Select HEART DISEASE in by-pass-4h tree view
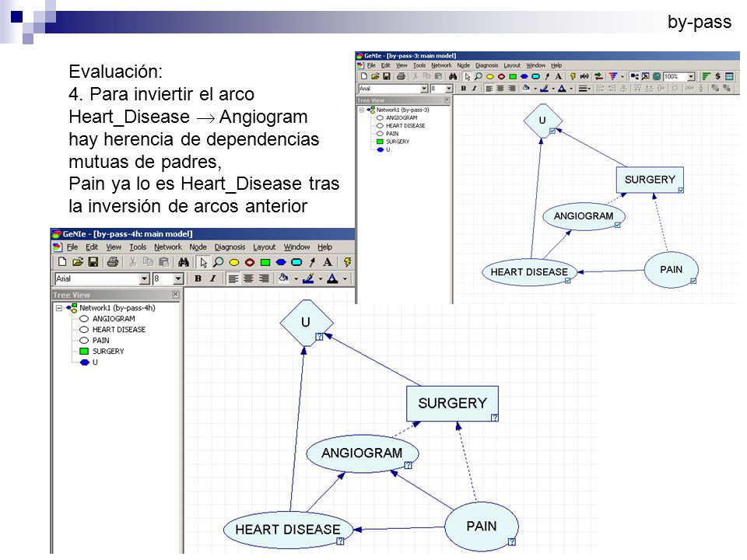This screenshot has height=560, width=747. tap(118, 330)
